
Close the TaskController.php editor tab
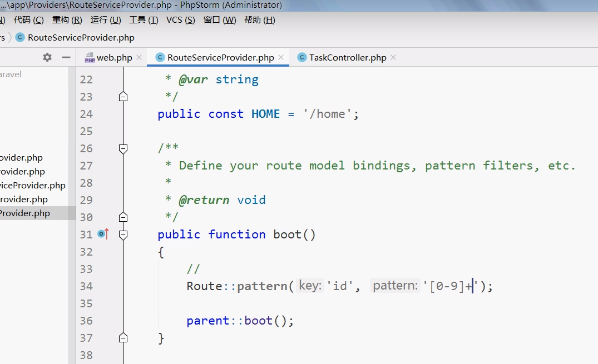[393, 57]
